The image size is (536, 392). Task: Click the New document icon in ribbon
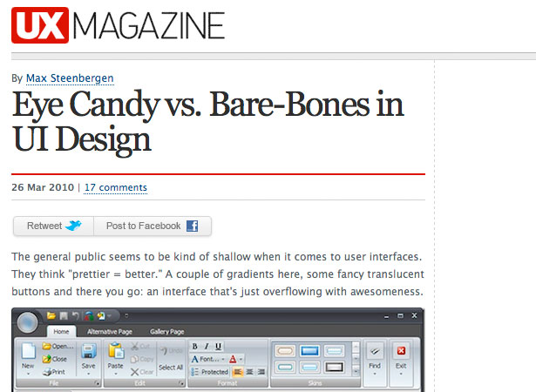(28, 351)
